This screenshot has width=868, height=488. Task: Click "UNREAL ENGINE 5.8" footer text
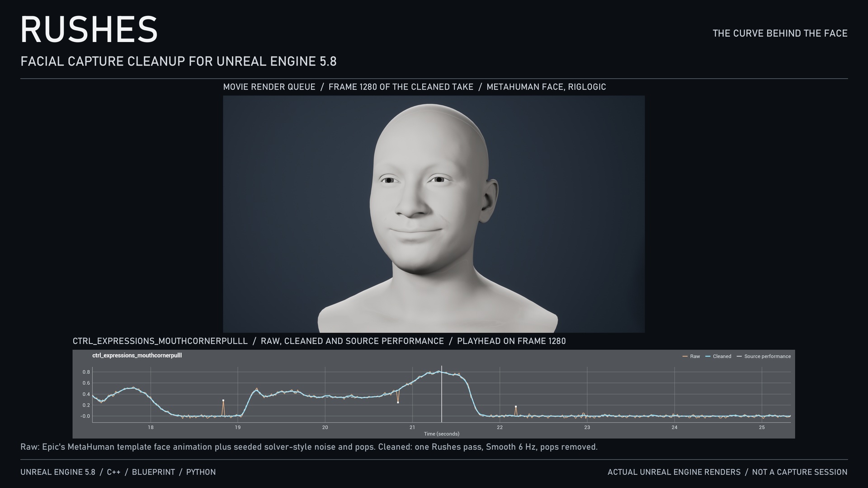click(58, 472)
